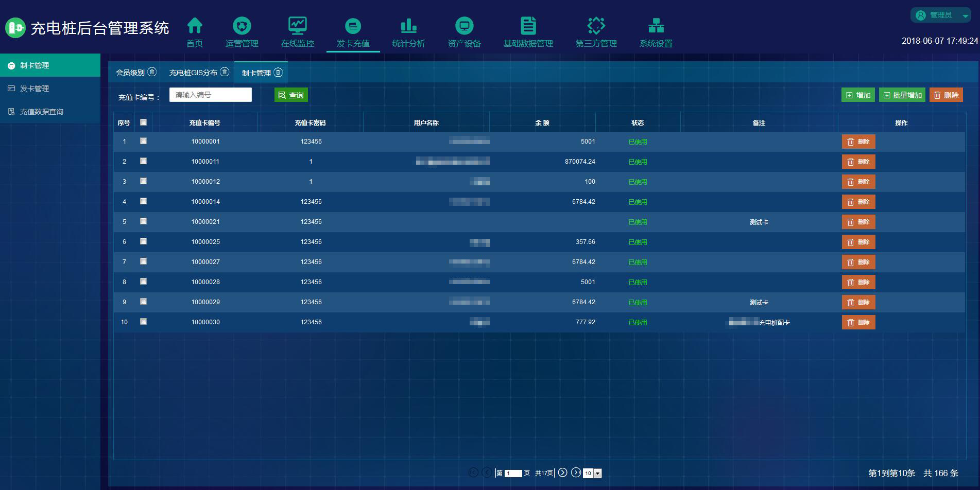Open 统计分析 statistics chart icon
The width and height of the screenshot is (980, 490).
click(408, 26)
